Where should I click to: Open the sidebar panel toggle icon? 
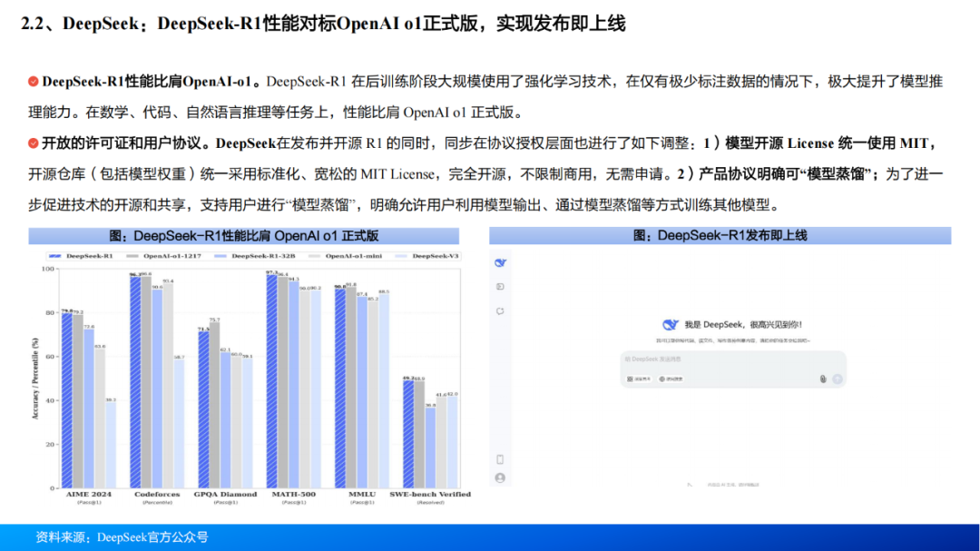(500, 287)
